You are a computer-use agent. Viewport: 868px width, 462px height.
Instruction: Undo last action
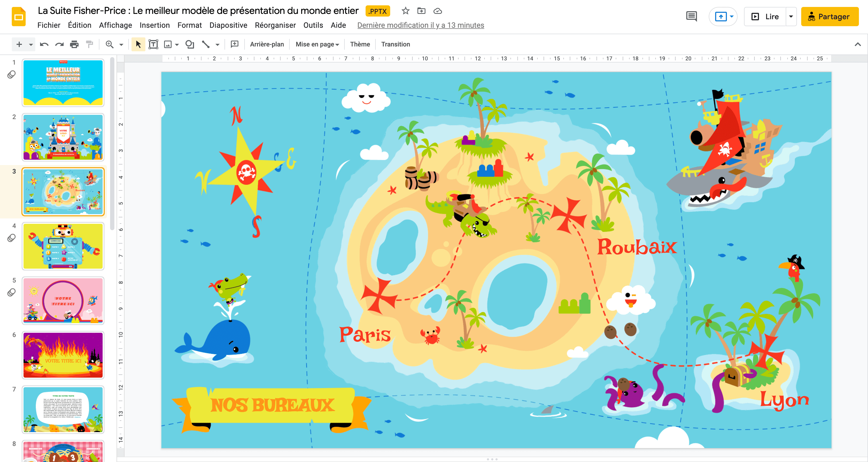[x=44, y=44]
